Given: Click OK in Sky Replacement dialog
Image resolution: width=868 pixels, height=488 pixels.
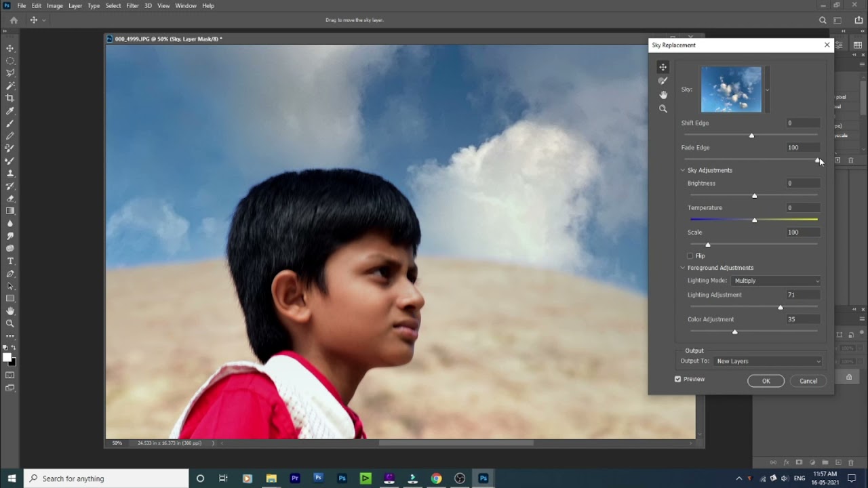Looking at the screenshot, I should [x=766, y=381].
